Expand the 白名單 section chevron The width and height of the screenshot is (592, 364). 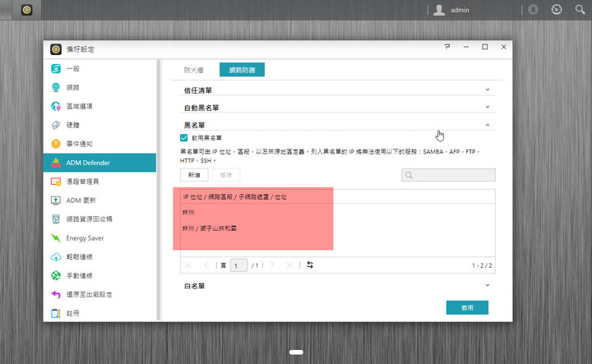488,285
